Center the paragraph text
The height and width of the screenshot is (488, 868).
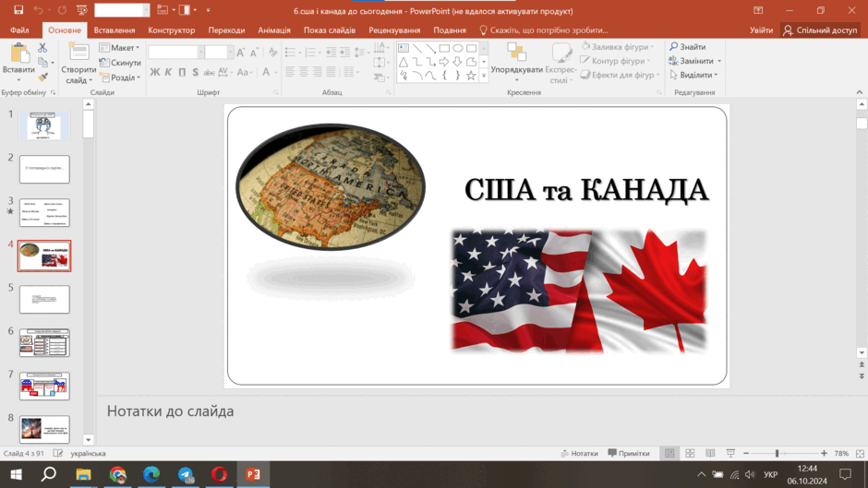coord(304,71)
